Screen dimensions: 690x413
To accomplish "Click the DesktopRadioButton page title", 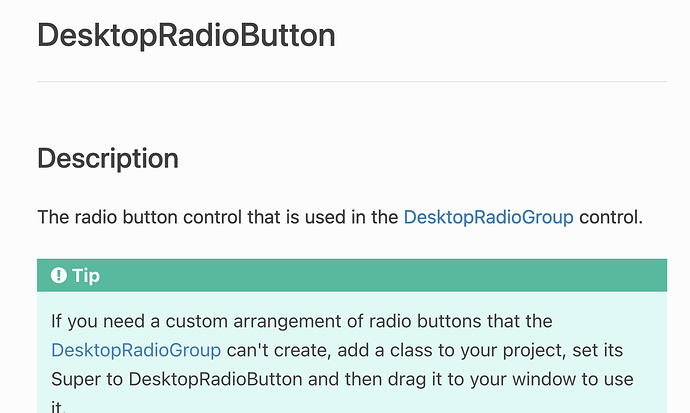I will point(186,35).
